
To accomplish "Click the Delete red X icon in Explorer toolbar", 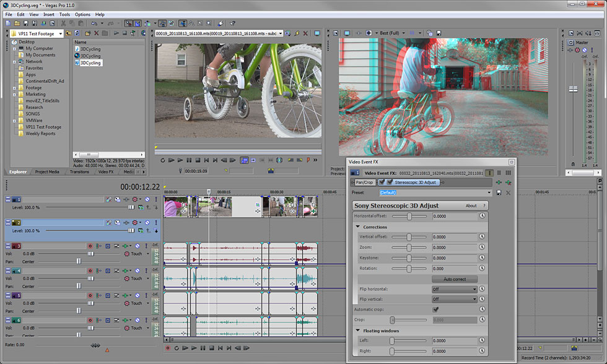I will pos(96,33).
